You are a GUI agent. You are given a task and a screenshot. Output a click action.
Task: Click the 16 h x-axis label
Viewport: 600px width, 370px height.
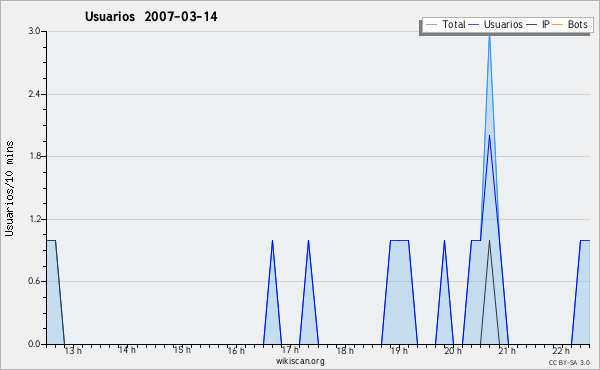(x=236, y=350)
